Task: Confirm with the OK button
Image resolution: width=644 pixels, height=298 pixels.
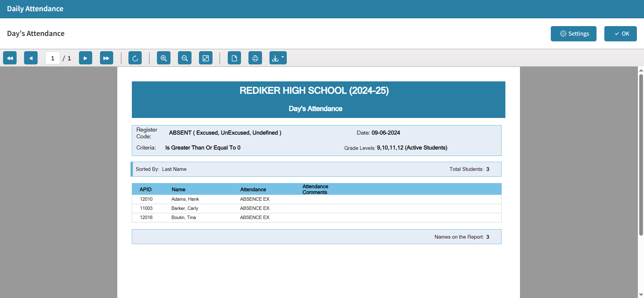Action: coord(621,34)
